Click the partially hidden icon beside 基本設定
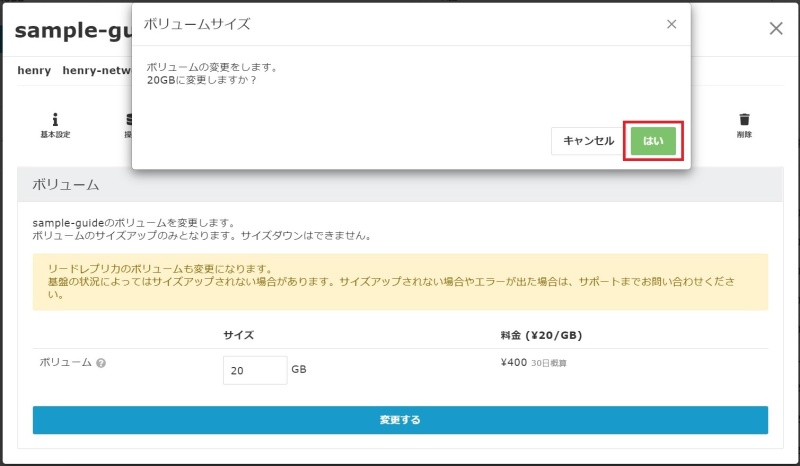This screenshot has height=466, width=800. click(128, 124)
